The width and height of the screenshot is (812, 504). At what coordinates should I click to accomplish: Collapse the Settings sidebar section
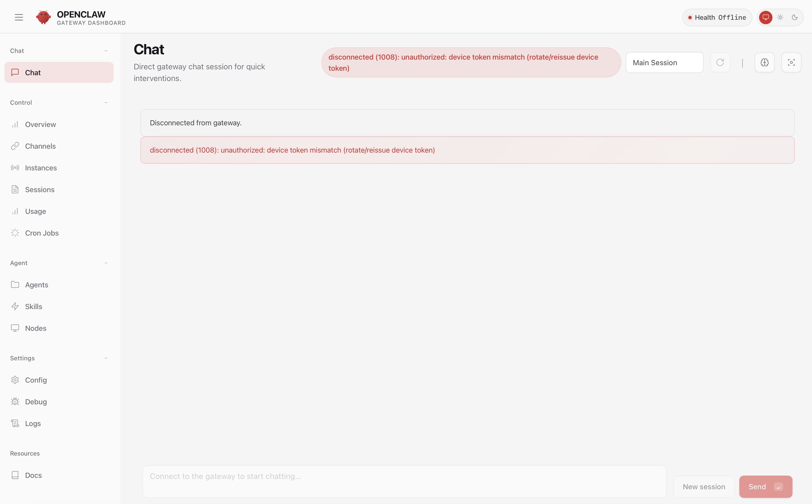coord(106,358)
